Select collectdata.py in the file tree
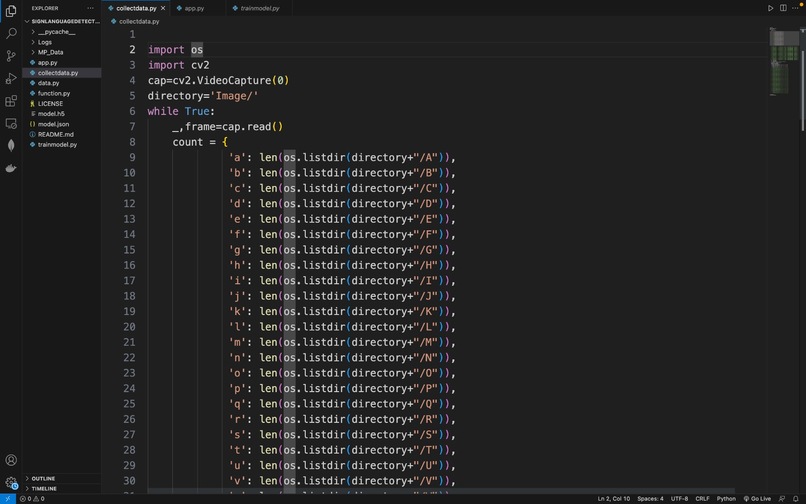 [62, 73]
